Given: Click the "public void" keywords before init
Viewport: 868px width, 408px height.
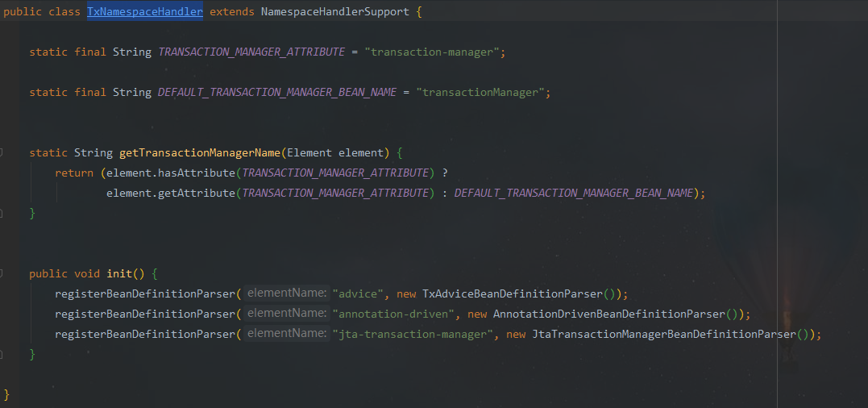Looking at the screenshot, I should coord(64,274).
